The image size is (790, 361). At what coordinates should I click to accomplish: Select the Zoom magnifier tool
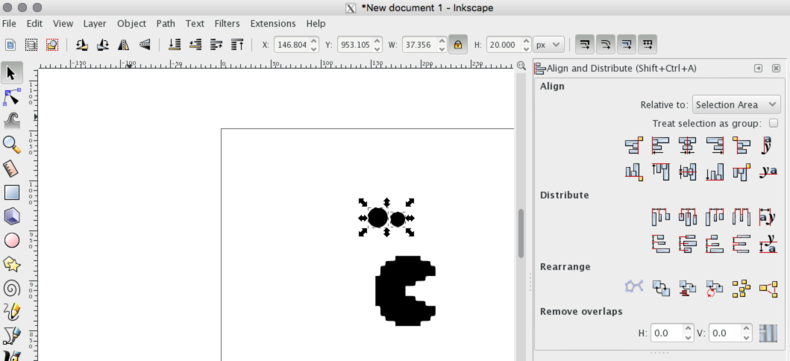tap(12, 145)
